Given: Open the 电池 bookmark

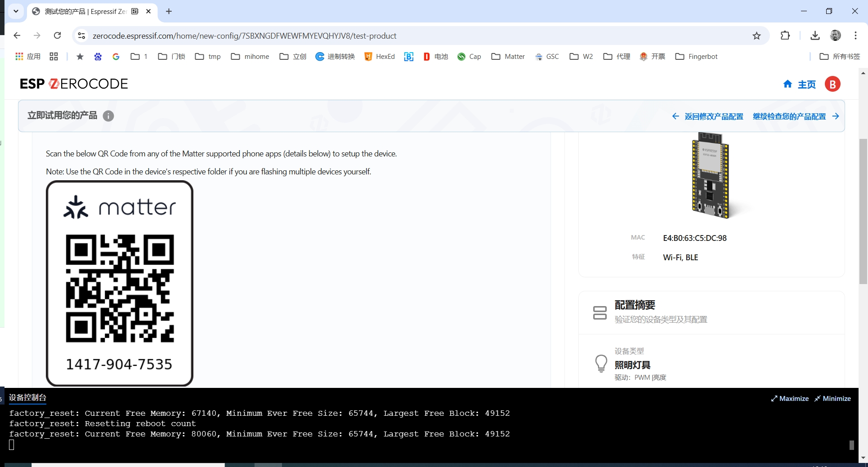Looking at the screenshot, I should pos(435,56).
